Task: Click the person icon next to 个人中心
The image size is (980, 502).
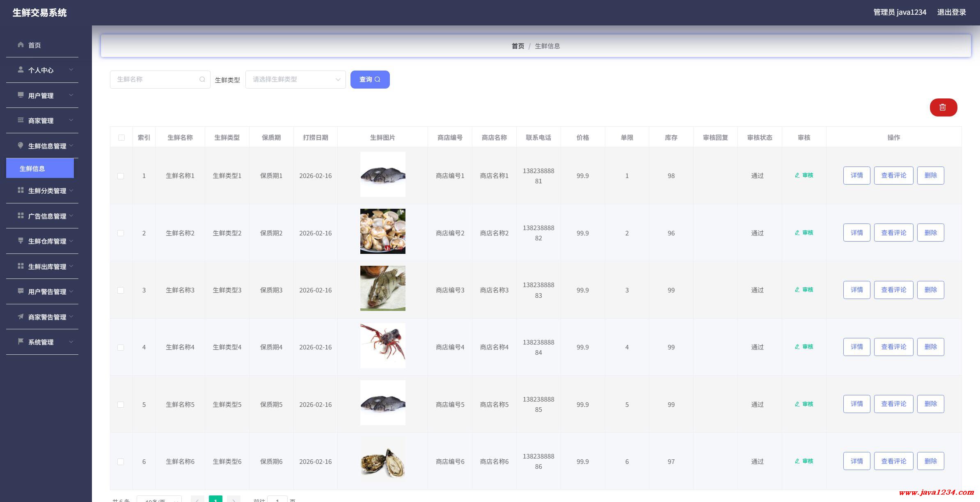Action: point(21,70)
